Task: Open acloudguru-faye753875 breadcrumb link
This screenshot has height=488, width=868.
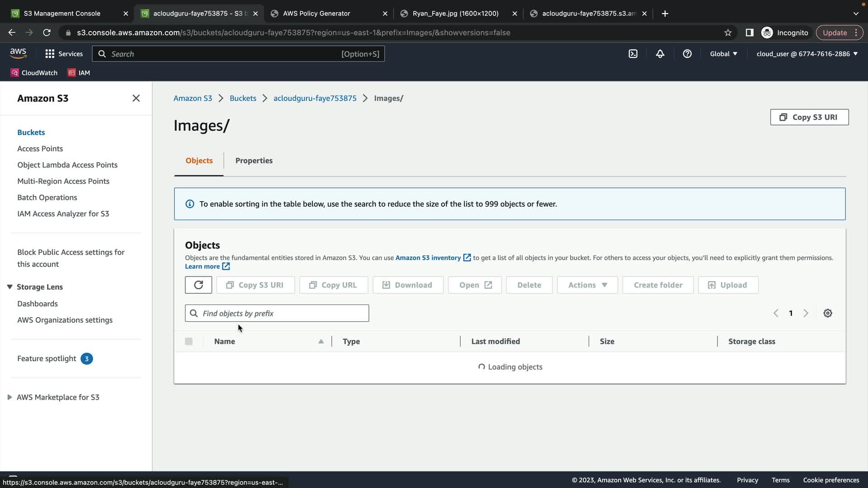Action: (x=315, y=98)
